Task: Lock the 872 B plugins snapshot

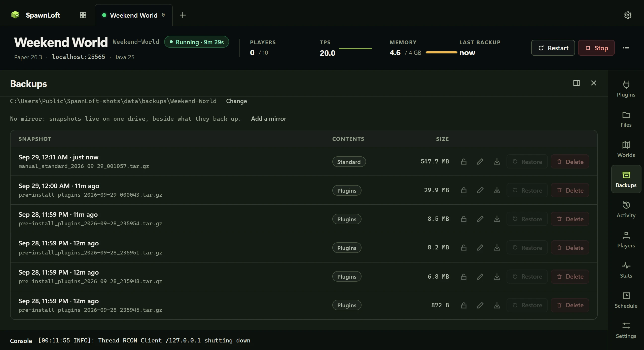Action: (x=463, y=305)
